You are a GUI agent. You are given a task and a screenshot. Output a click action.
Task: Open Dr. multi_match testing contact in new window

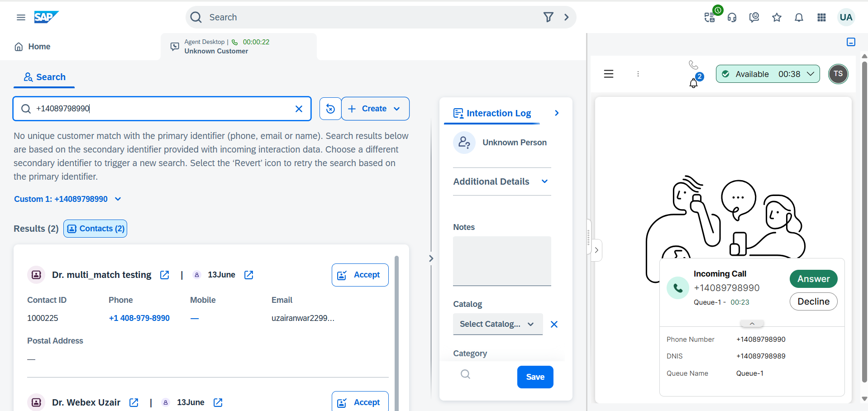165,275
